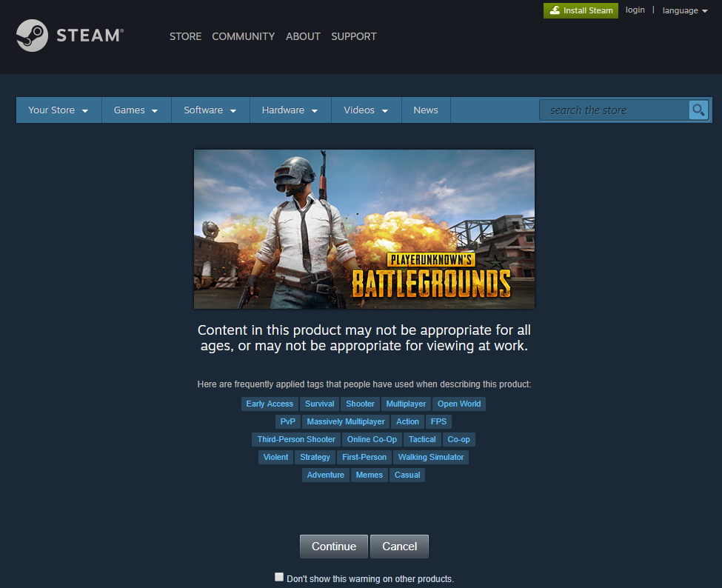Open the ABOUT page link
The width and height of the screenshot is (722, 588).
(303, 36)
